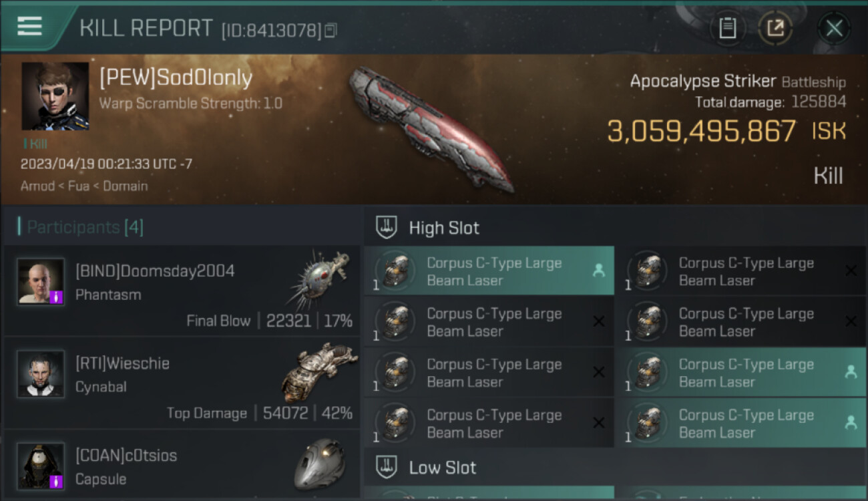Open SodOlonly's character portrait
Viewport: 868px width, 501px height.
[x=55, y=96]
